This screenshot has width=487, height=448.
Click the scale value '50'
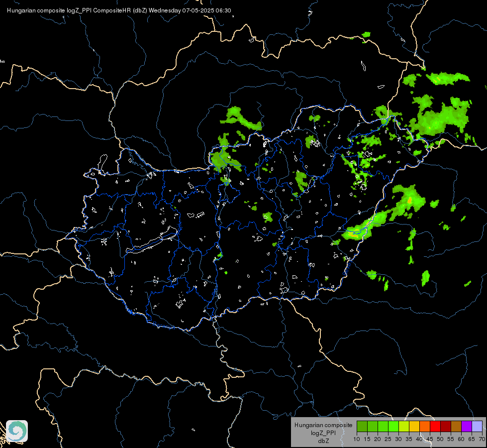[440, 439]
